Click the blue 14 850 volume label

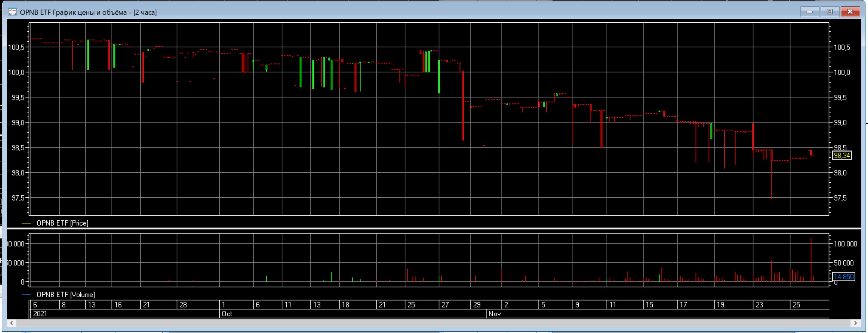click(x=844, y=277)
